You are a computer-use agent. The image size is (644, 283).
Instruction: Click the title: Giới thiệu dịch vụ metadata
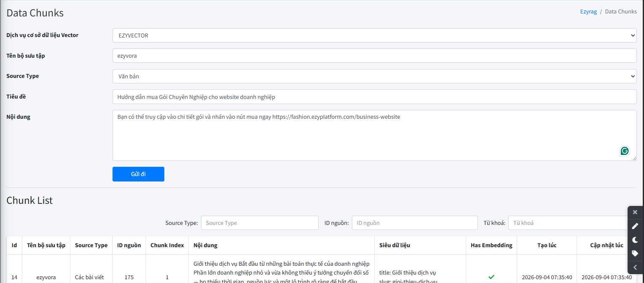(x=408, y=272)
